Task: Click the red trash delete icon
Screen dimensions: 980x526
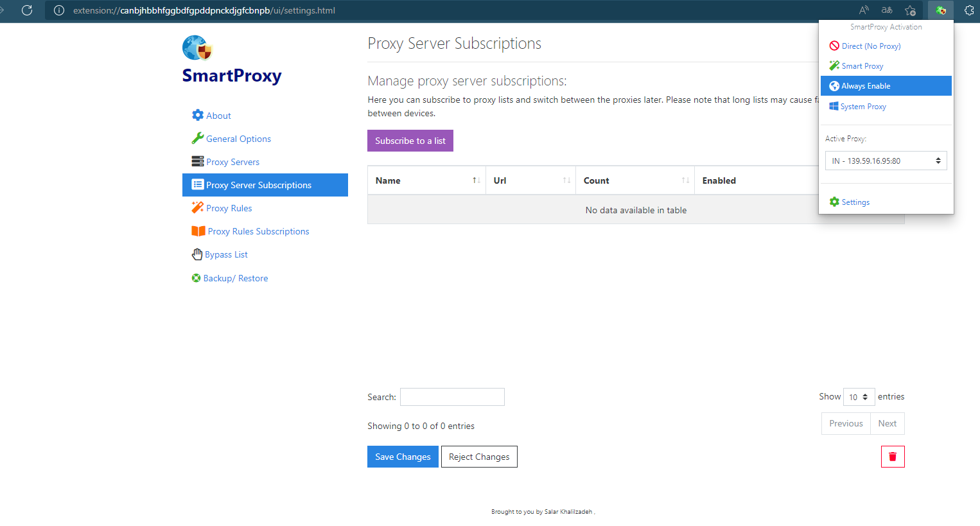Action: pyautogui.click(x=893, y=457)
